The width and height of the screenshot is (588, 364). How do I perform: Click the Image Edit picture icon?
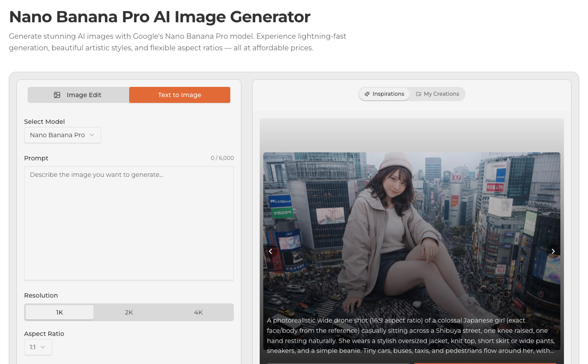(x=57, y=95)
